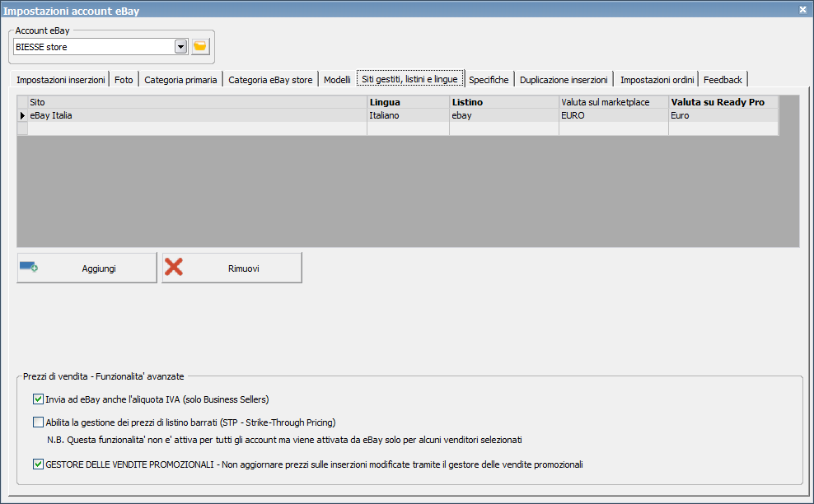Select the Categoria eBay store tab
Viewport: 814px width, 504px height.
[x=270, y=79]
